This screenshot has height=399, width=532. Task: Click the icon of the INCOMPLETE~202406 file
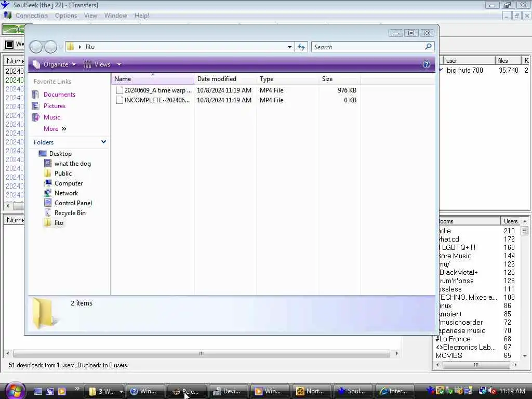(119, 100)
